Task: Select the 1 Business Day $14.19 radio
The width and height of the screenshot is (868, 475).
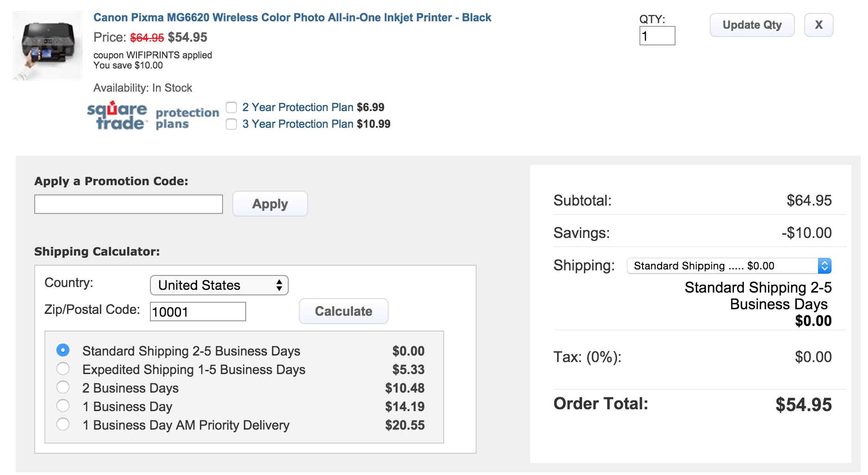Action: (63, 406)
